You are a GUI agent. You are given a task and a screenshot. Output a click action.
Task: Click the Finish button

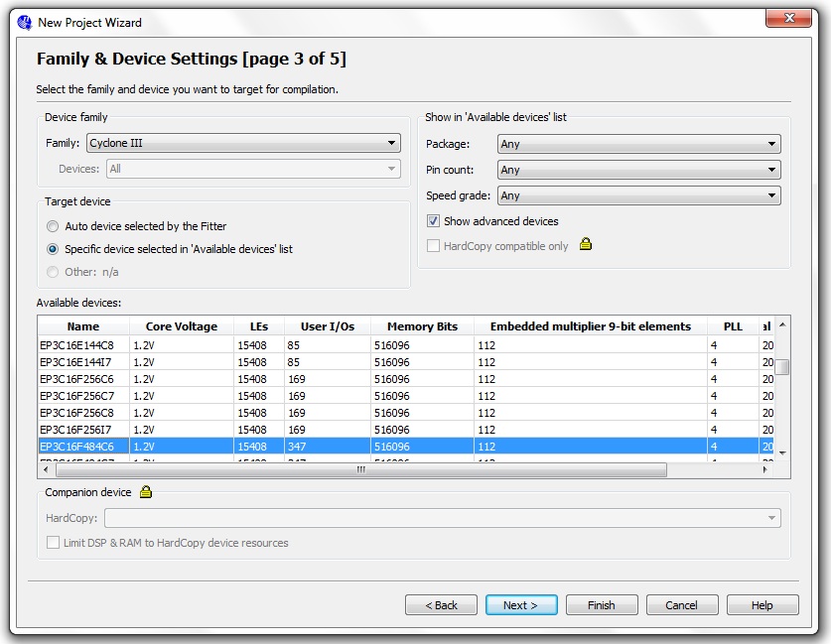click(x=602, y=604)
